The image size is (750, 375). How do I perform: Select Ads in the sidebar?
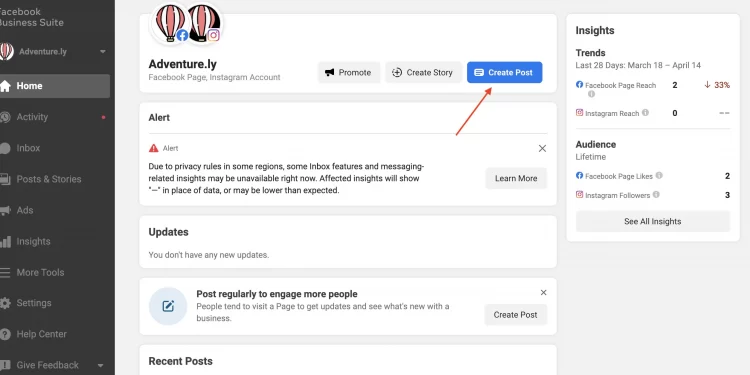tap(54, 210)
